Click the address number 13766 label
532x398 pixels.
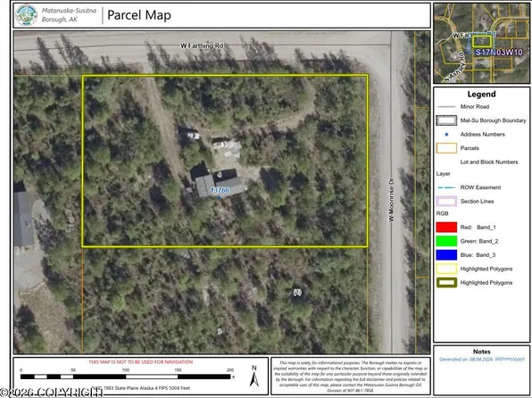pos(220,190)
